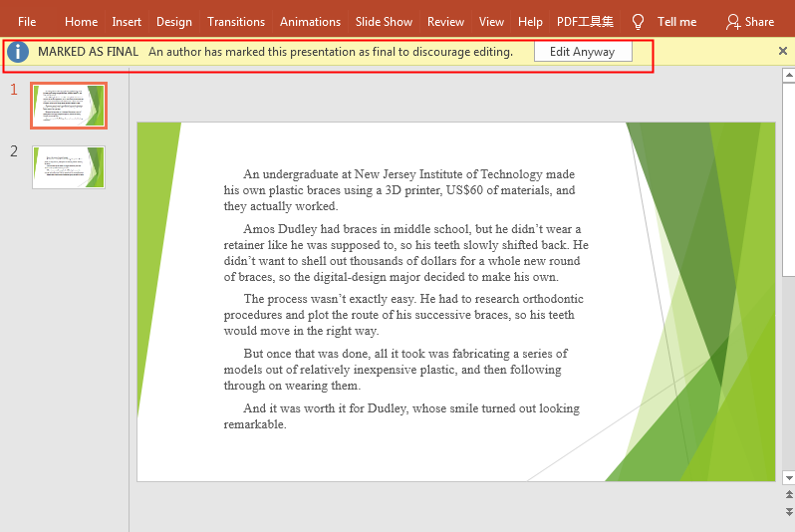Click the paragraph 'The process wasn't exactly easy'

403,315
